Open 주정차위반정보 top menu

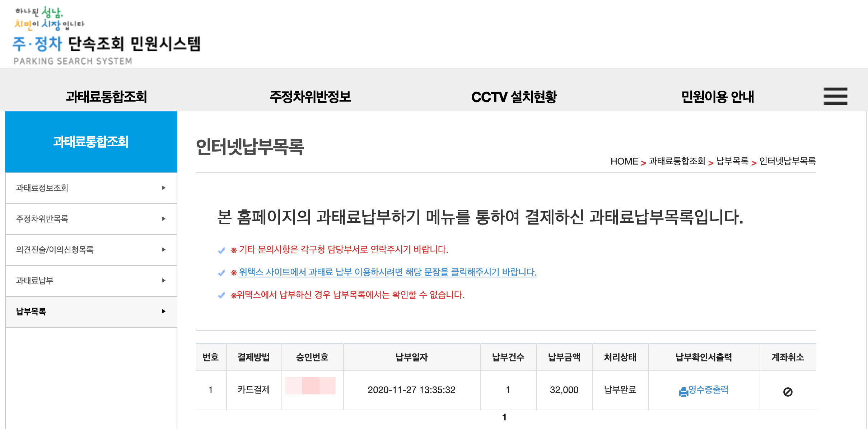coord(310,97)
